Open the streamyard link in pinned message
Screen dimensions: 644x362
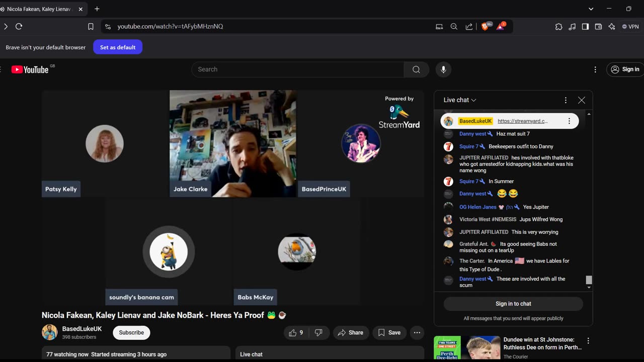click(x=523, y=121)
